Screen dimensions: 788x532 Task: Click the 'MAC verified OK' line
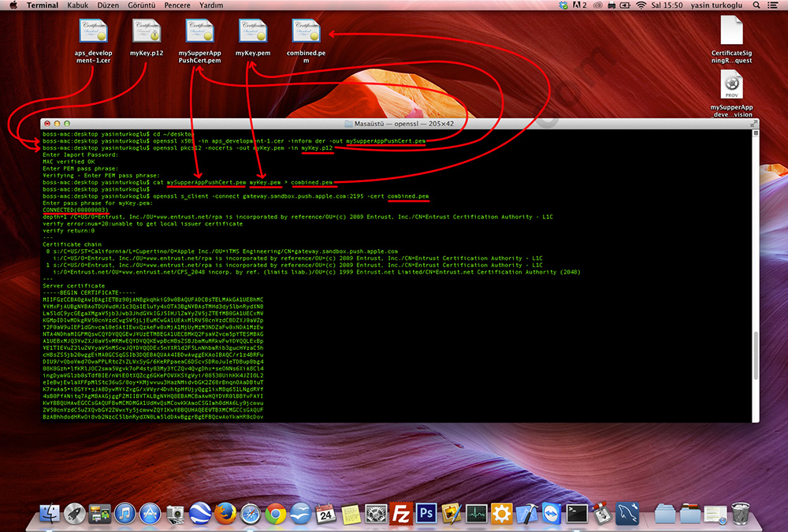69,162
